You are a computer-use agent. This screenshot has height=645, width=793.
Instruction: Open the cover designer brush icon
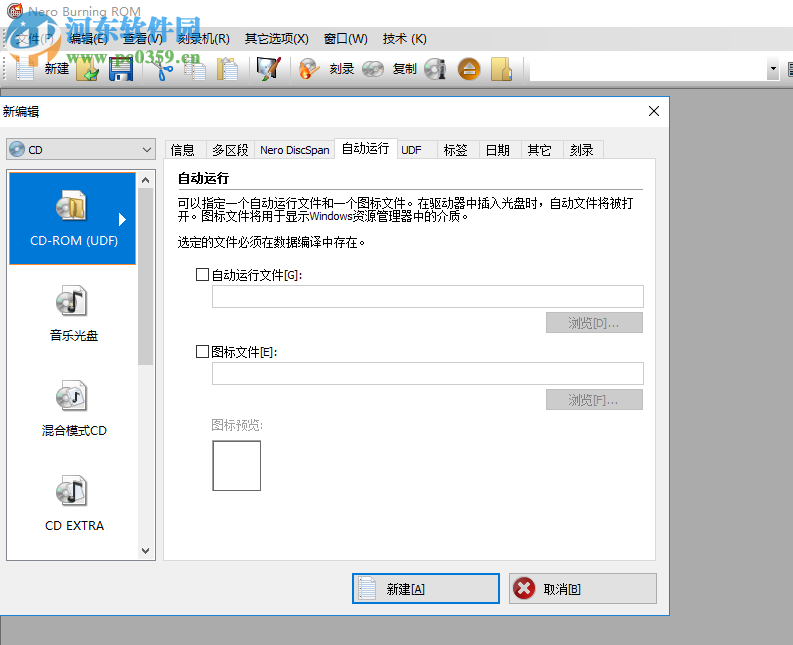tap(268, 68)
